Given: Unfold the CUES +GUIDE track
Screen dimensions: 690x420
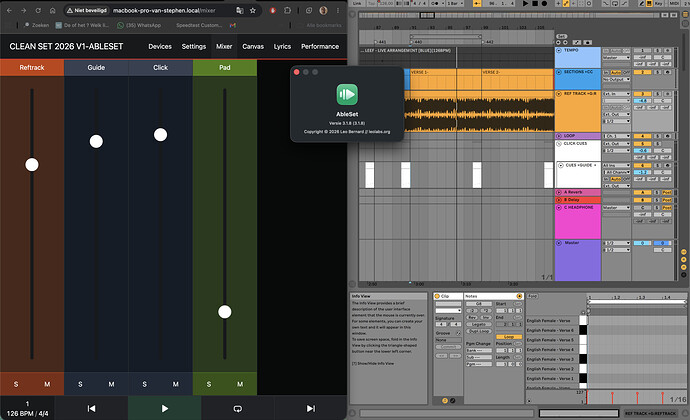Looking at the screenshot, I should pos(561,165).
